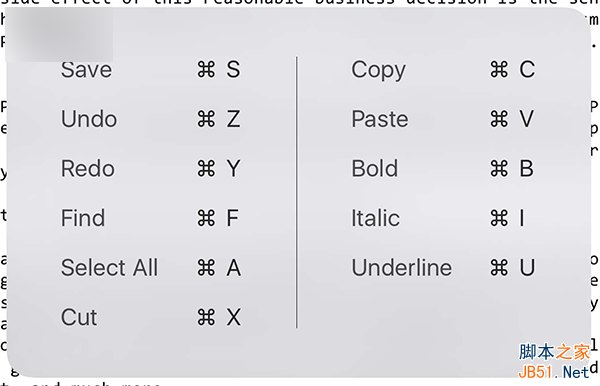Image resolution: width=600 pixels, height=386 pixels.
Task: Choose the Find shortcut entry
Action: [83, 218]
